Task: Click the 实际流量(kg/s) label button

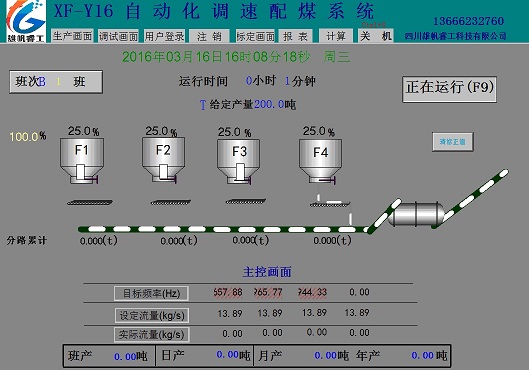Action: click(151, 335)
